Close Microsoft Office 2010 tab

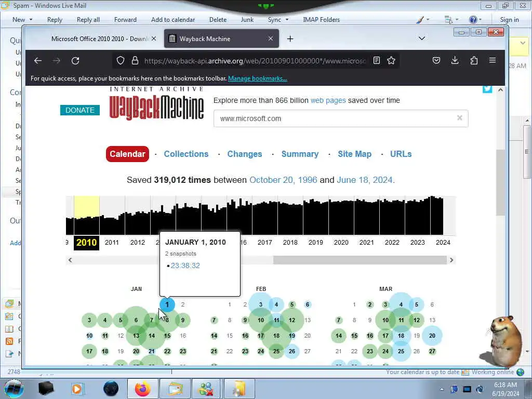(154, 38)
